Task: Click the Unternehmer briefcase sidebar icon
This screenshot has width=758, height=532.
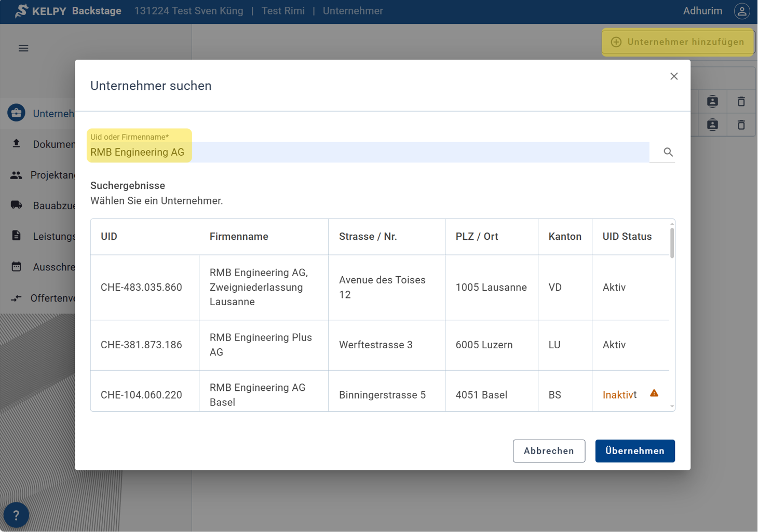Action: pos(16,113)
